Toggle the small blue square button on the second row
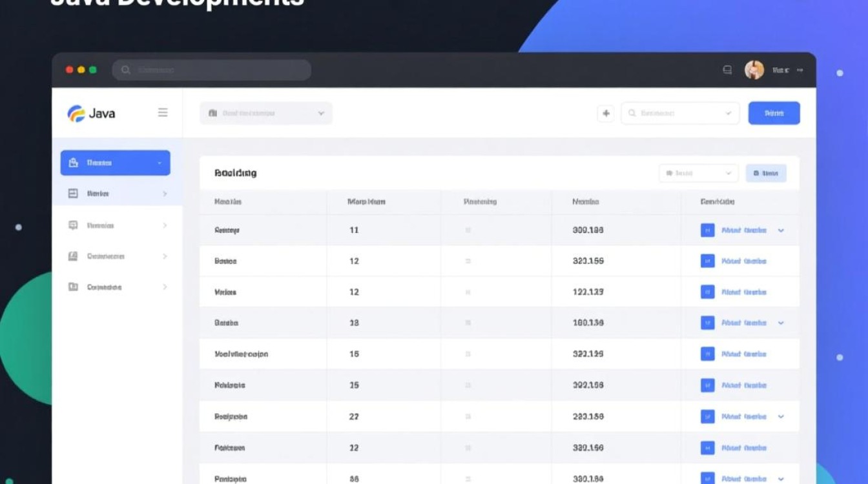The image size is (868, 484). tap(707, 261)
